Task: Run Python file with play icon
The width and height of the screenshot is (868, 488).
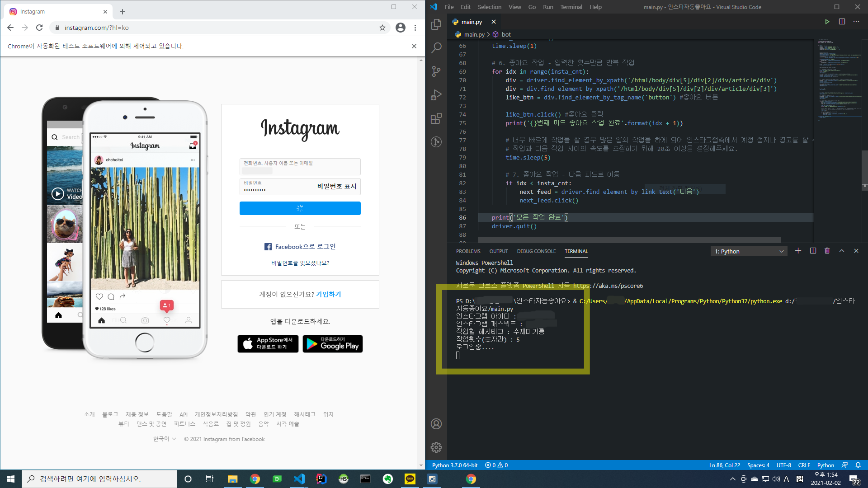Action: tap(827, 22)
